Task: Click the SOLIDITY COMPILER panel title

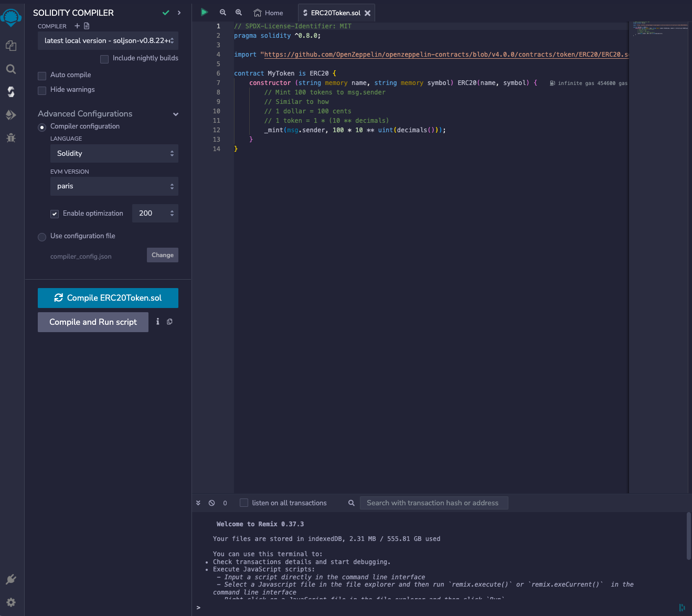Action: point(73,13)
